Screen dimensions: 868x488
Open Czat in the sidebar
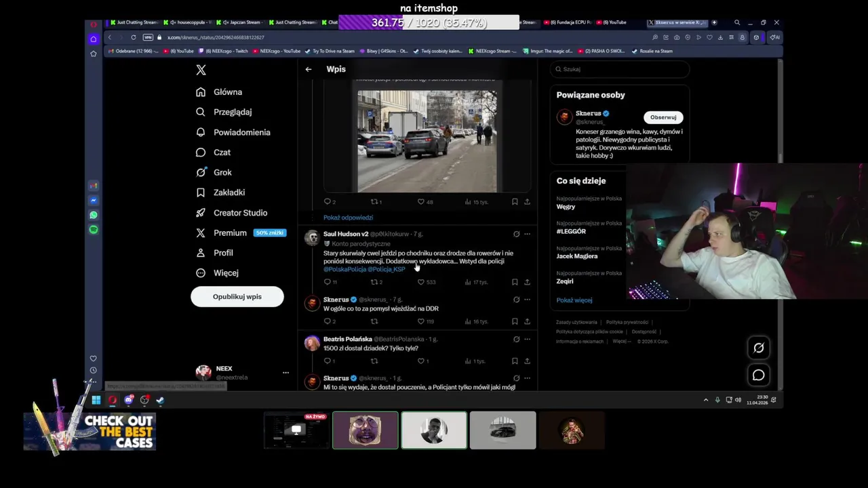pyautogui.click(x=214, y=152)
